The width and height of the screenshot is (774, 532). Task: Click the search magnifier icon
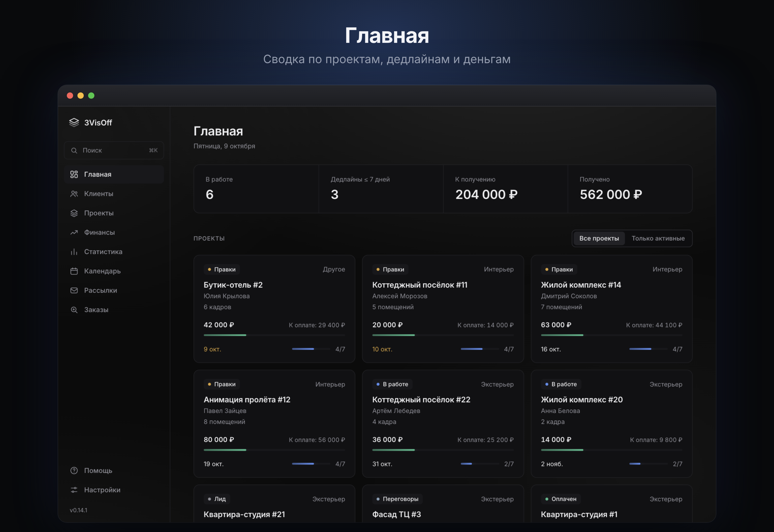click(x=74, y=150)
